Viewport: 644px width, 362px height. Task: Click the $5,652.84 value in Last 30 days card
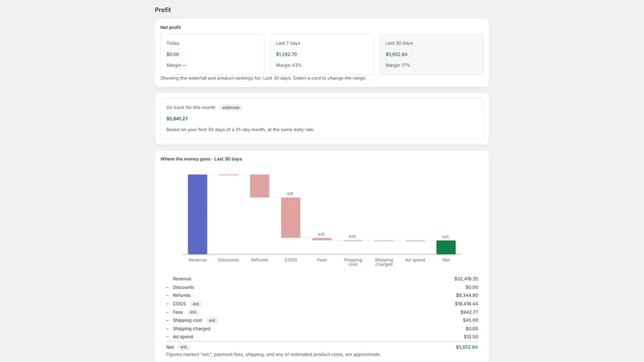coord(396,54)
